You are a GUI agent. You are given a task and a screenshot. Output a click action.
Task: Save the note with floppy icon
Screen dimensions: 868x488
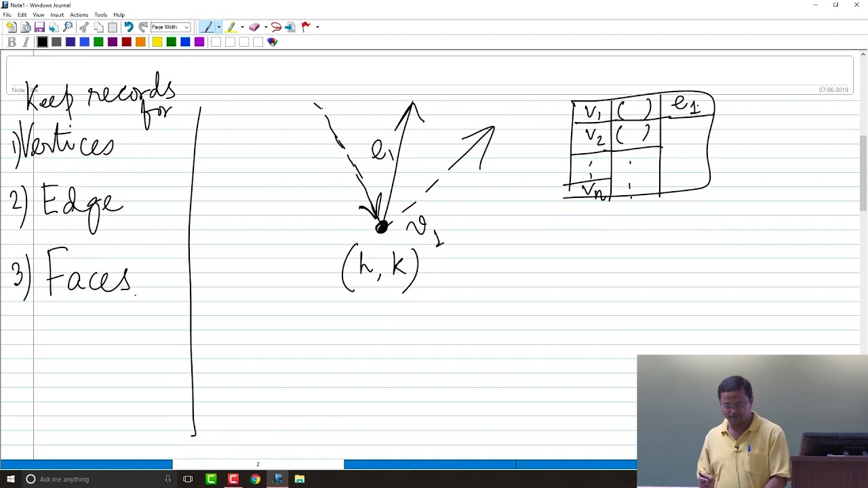(39, 27)
